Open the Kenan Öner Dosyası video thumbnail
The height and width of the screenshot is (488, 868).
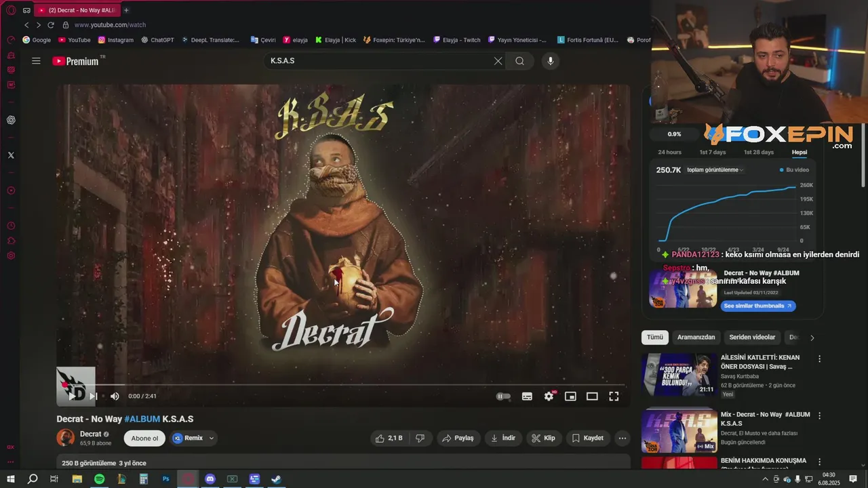tap(679, 374)
